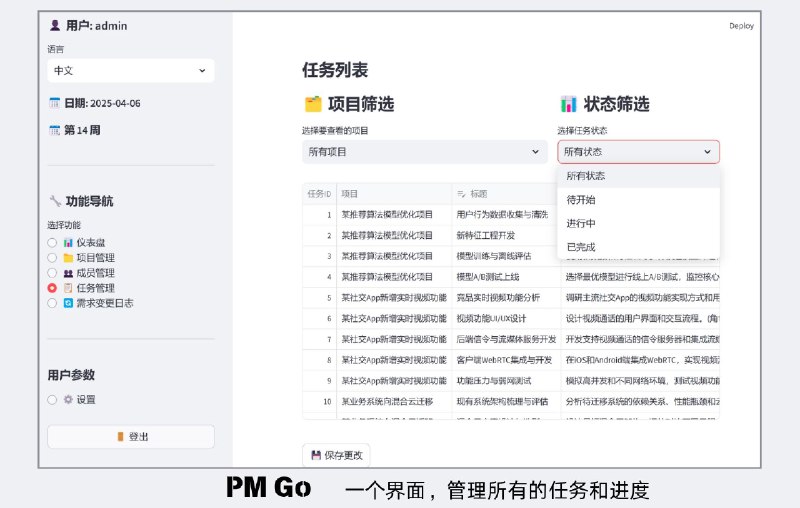The image size is (800, 508).
Task: Click the cell 用户行为数据收集与清洗
Action: point(506,214)
